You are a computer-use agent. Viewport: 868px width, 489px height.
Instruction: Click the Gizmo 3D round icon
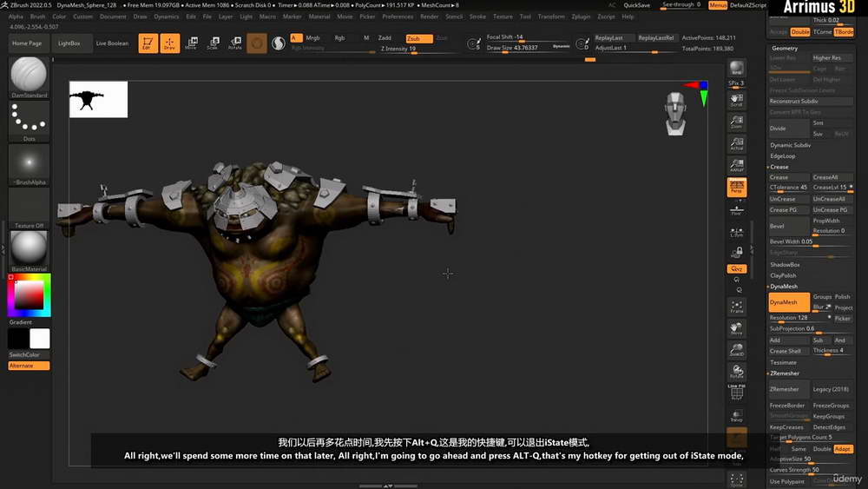[x=257, y=43]
